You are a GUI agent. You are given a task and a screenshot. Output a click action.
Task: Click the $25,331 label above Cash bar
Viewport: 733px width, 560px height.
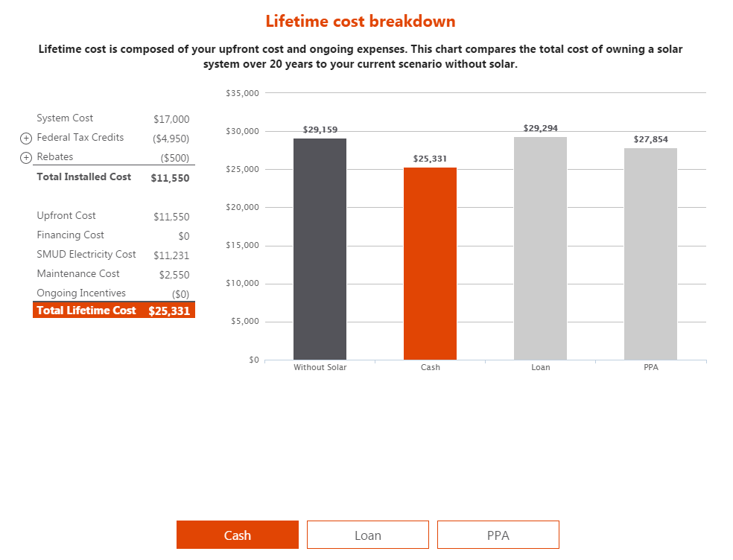point(430,159)
